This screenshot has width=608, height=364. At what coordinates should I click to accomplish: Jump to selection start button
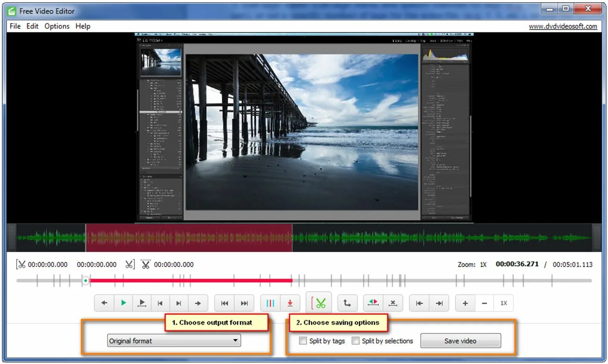click(x=419, y=303)
